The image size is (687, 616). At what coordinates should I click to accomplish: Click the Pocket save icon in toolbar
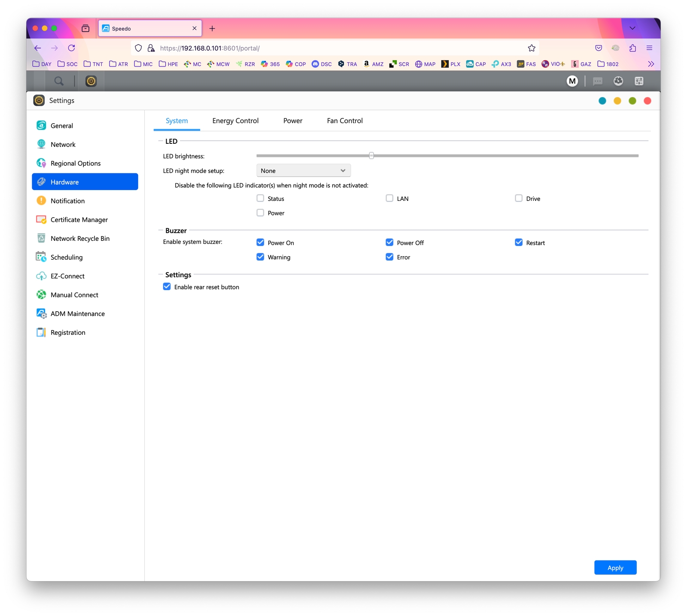pyautogui.click(x=599, y=48)
